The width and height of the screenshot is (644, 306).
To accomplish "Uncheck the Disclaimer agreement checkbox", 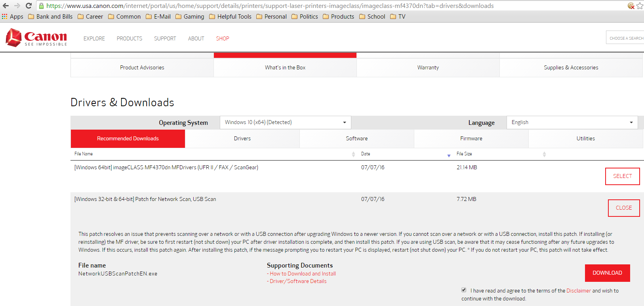I will click(x=464, y=290).
